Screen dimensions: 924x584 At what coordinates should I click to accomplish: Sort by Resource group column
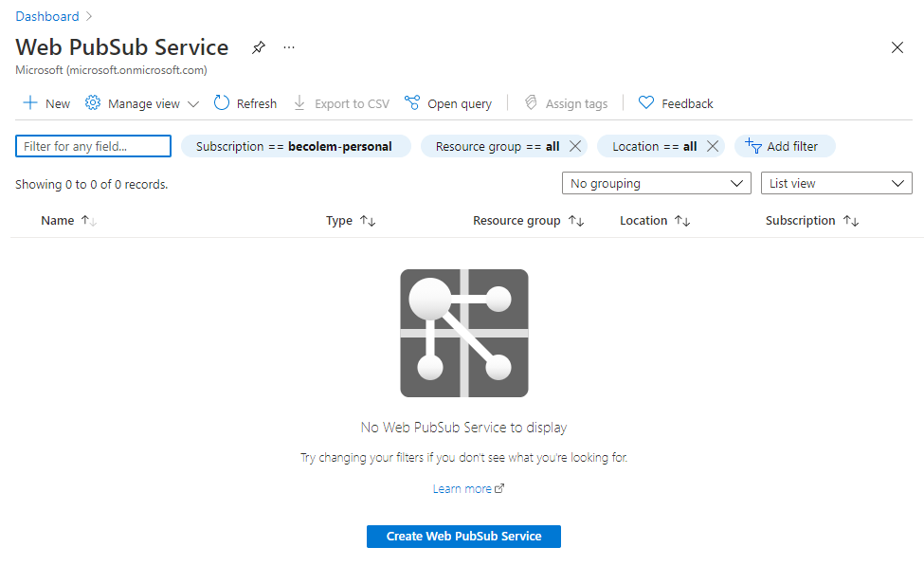528,220
